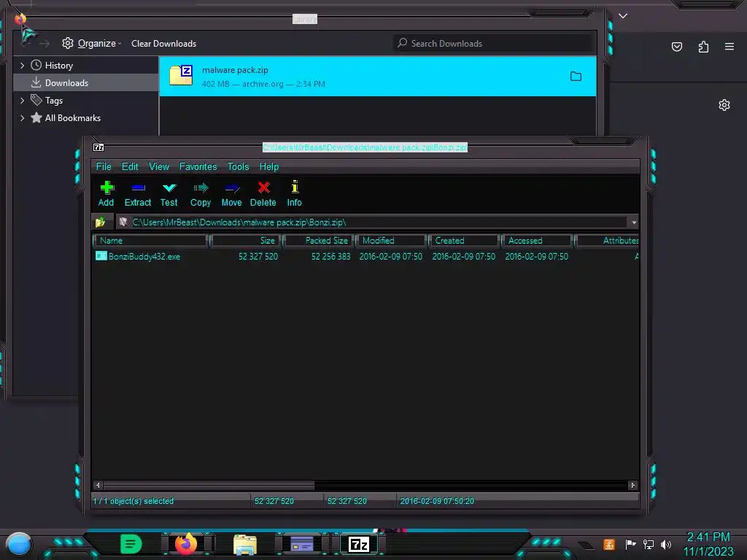Click the Start orb on the taskbar
Screen dimensions: 747x560
tap(19, 545)
